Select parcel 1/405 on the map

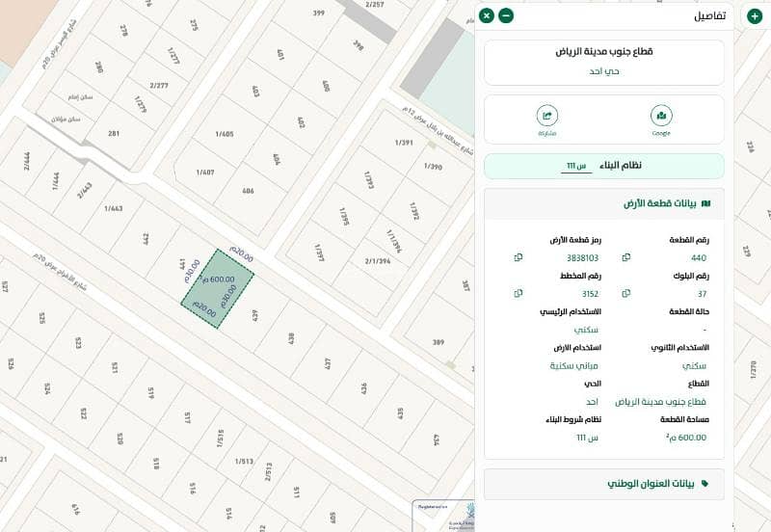pyautogui.click(x=225, y=134)
